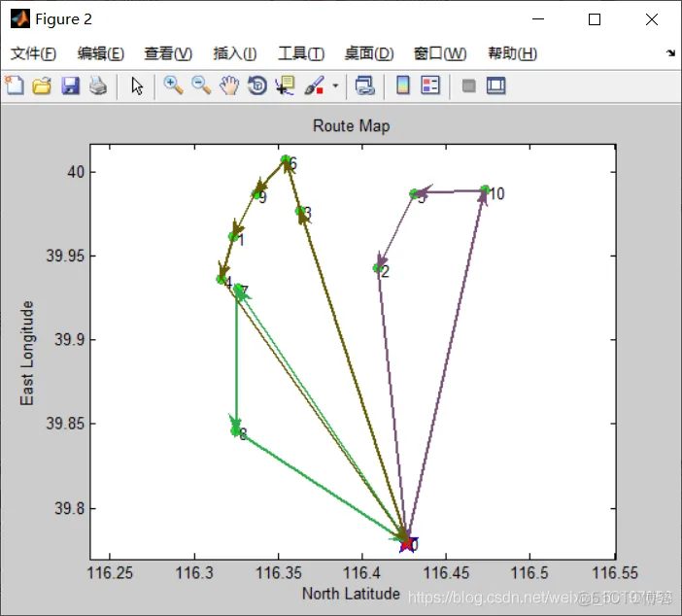The height and width of the screenshot is (616, 682).
Task: Click the x-axis tick label 116.55
Action: (x=615, y=572)
